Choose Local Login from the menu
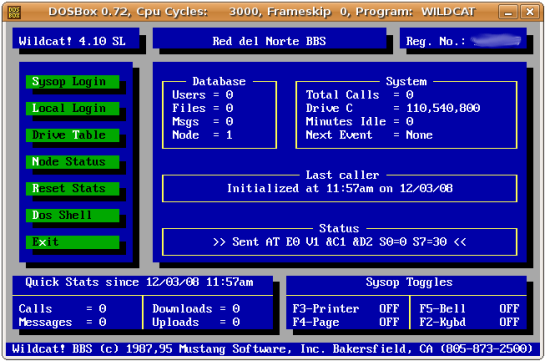Image resolution: width=545 pixels, height=361 pixels. pyautogui.click(x=73, y=108)
